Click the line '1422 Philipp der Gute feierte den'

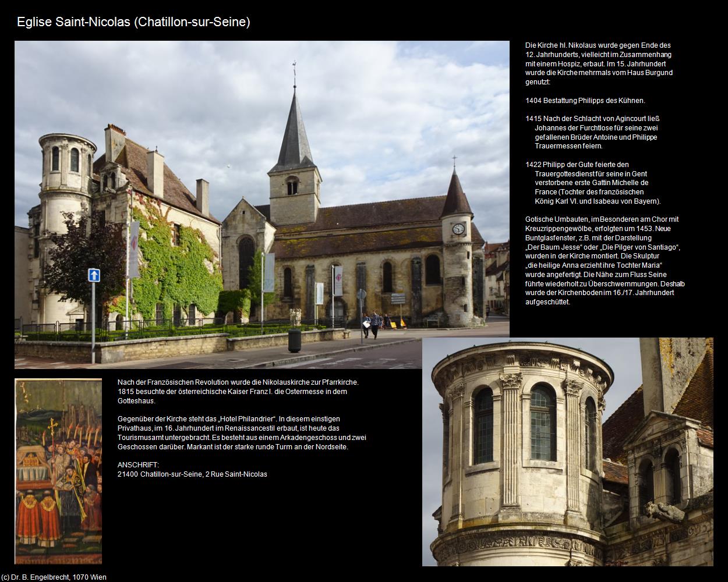[x=577, y=165]
